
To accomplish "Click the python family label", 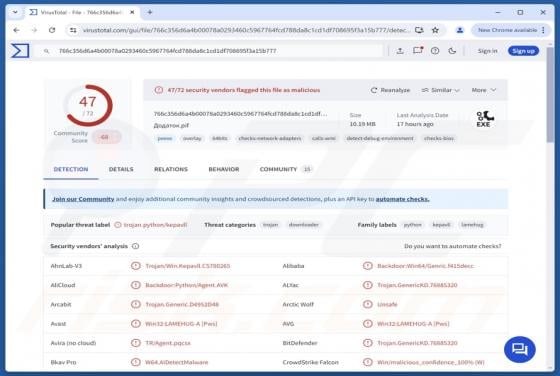I will 412,225.
